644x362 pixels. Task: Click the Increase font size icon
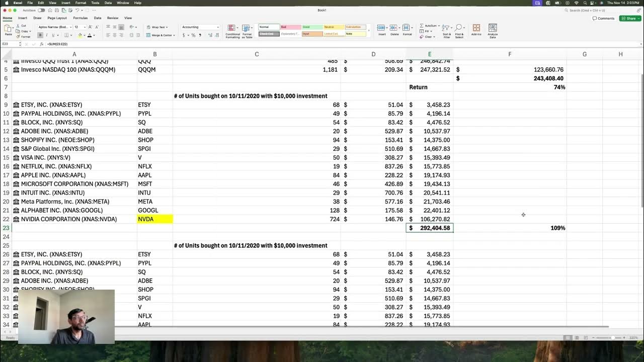[90, 27]
